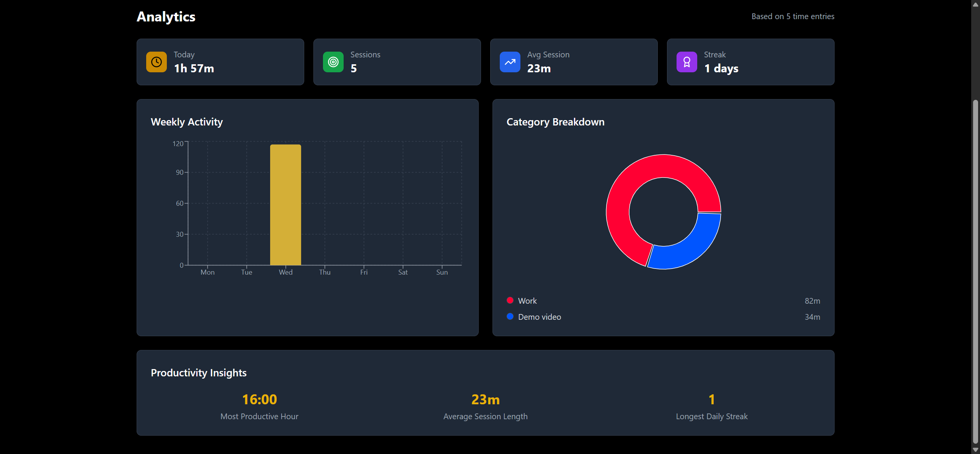This screenshot has width=980, height=454.
Task: Click the red Work legend dot
Action: pos(510,300)
